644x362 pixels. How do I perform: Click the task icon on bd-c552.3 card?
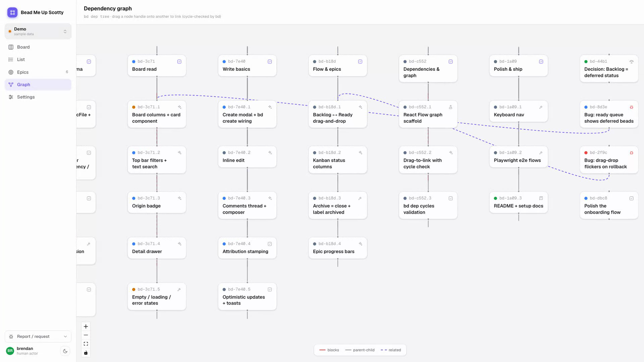coord(451,198)
